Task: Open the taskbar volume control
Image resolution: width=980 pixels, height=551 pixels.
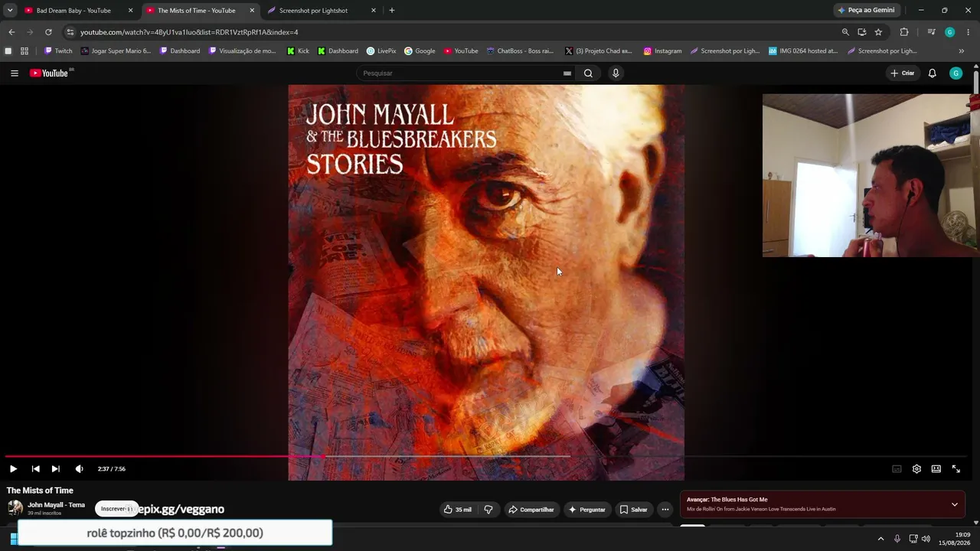Action: pyautogui.click(x=926, y=539)
